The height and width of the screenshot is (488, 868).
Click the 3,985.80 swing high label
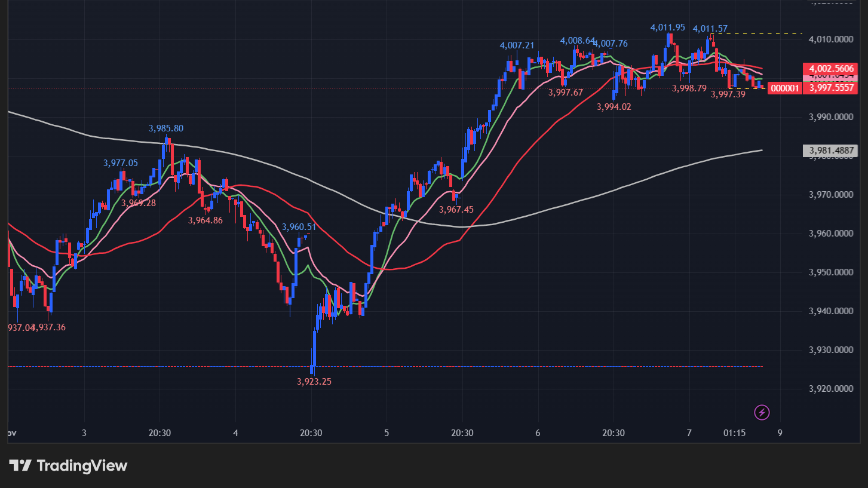coord(166,128)
